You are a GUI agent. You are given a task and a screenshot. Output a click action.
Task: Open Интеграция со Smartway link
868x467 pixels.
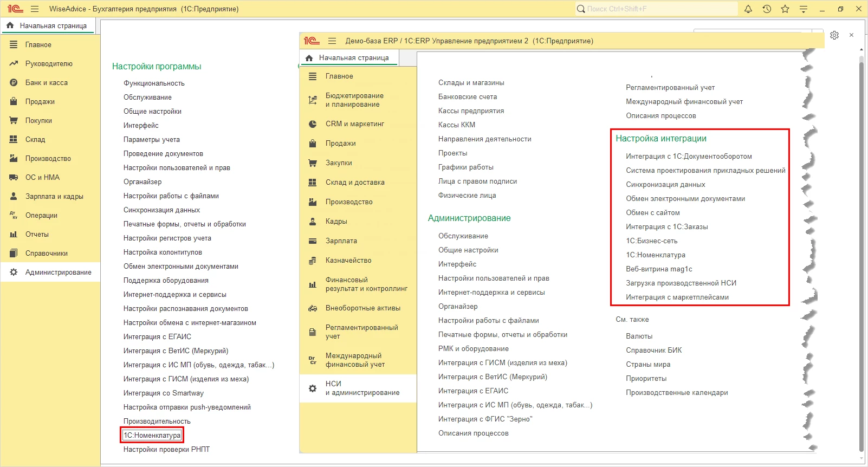[x=164, y=393]
